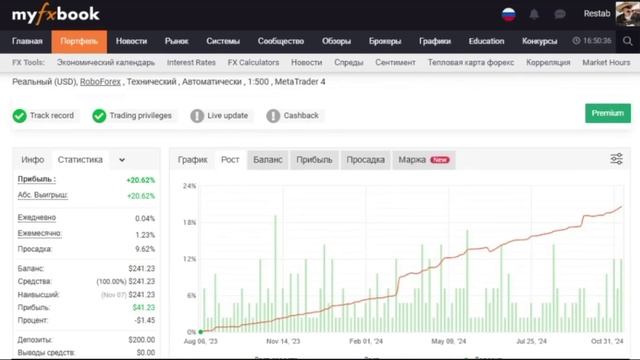640x360 pixels.
Task: Click the Live update label
Action: coord(227,116)
